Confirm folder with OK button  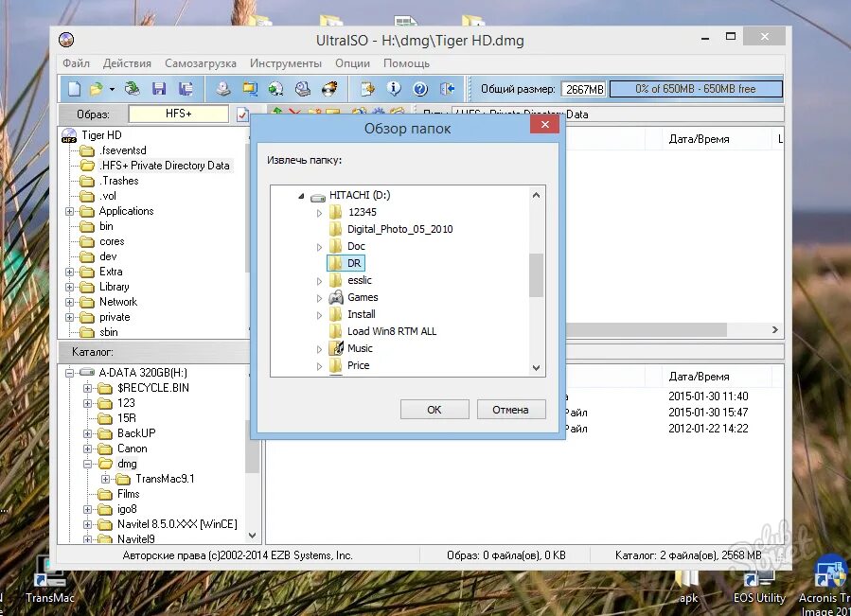point(434,410)
